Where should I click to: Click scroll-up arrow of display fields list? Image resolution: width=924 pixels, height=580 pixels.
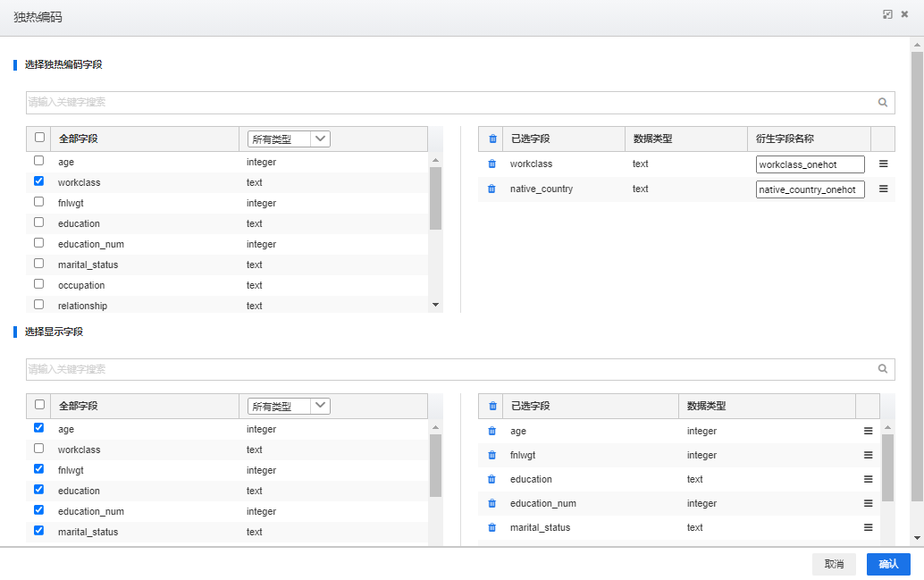pos(435,427)
